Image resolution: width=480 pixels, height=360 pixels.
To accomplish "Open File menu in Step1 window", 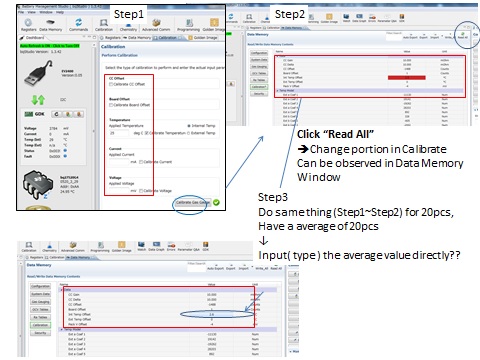I will point(21,12).
